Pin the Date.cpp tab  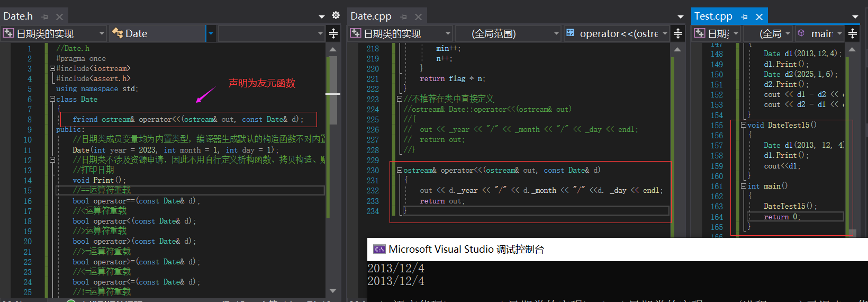click(x=403, y=17)
